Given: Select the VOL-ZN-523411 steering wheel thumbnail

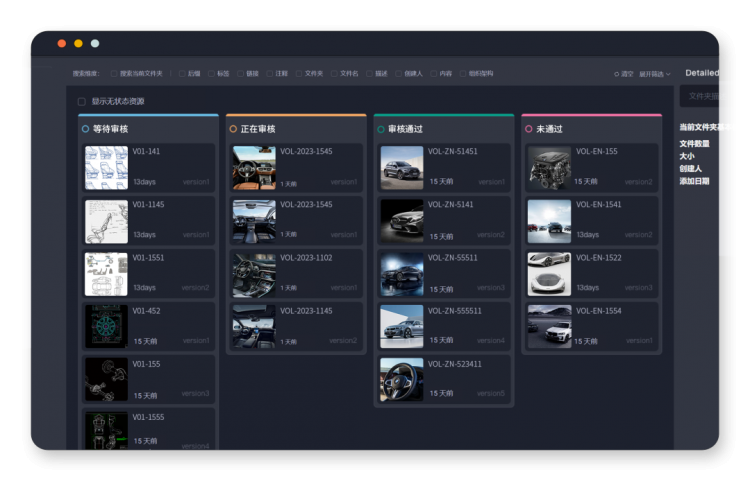Looking at the screenshot, I should [x=402, y=380].
